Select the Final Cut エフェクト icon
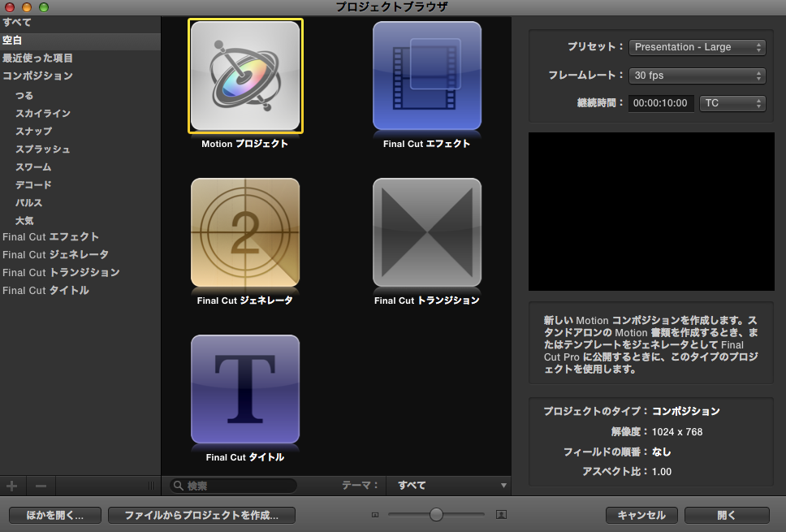The height and width of the screenshot is (532, 786). point(427,76)
